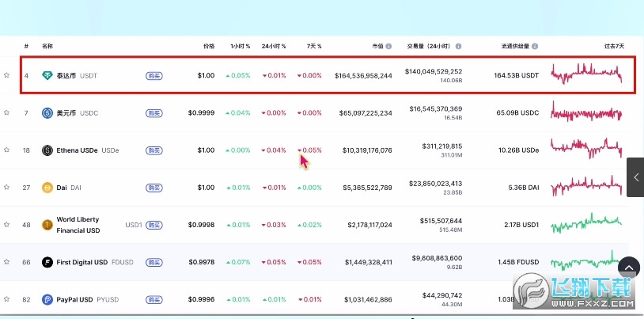This screenshot has width=644, height=319.
Task: Click the World Liberty Financial USD logo
Action: click(x=47, y=225)
